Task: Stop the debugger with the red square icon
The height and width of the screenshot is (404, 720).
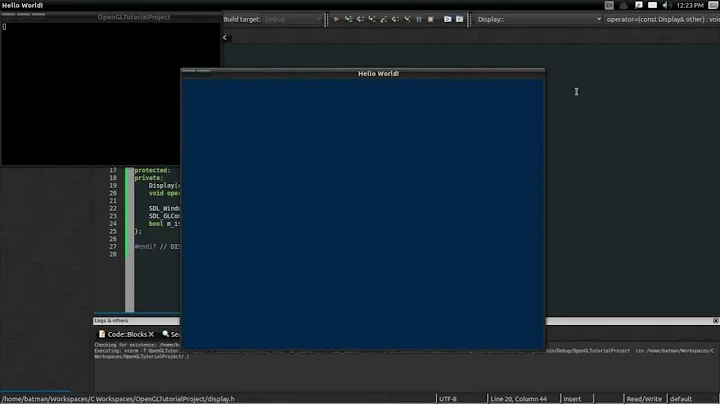Action: click(x=431, y=19)
